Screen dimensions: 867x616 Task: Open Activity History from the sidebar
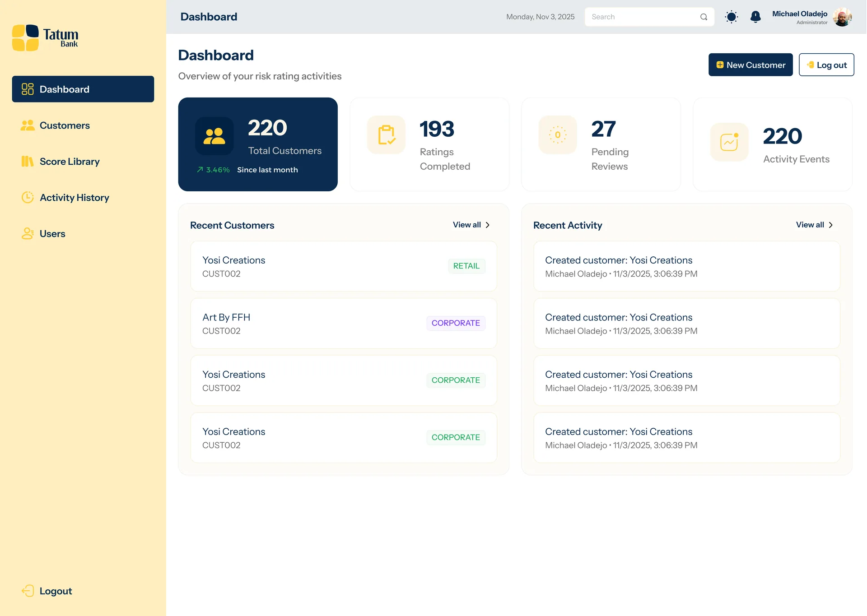[74, 198]
